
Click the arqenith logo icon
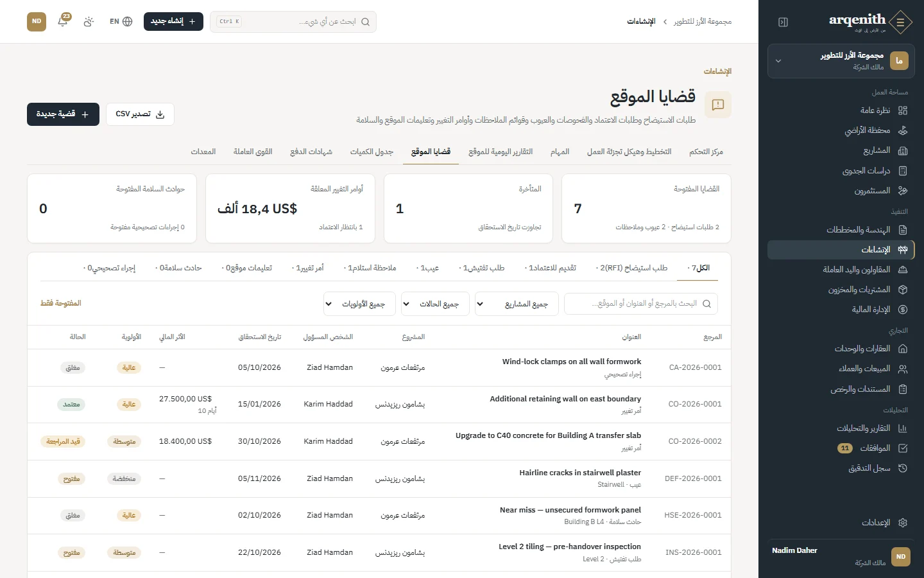[x=900, y=22]
